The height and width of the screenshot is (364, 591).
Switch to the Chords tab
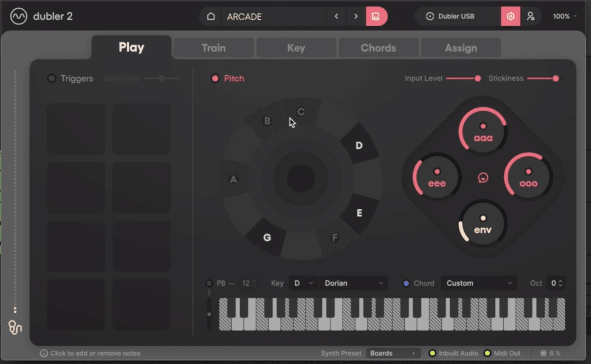coord(378,48)
